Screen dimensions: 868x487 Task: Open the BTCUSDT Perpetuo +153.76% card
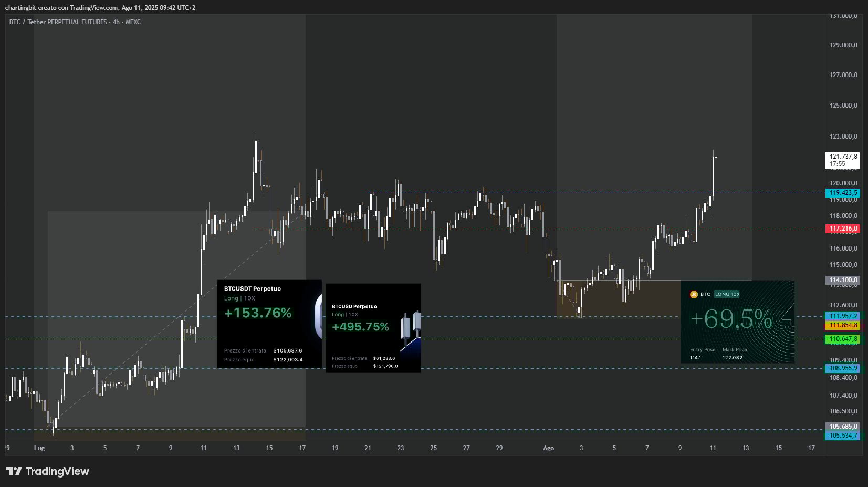click(x=269, y=324)
